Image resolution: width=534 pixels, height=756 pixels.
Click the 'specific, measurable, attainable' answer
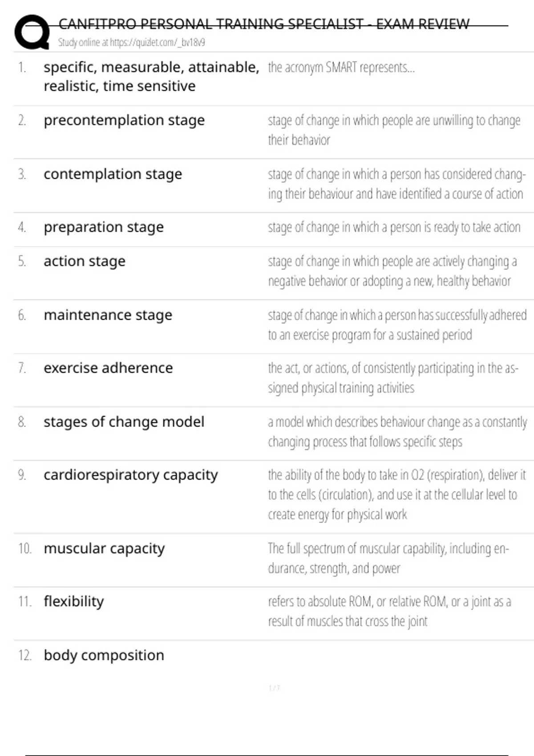(151, 76)
